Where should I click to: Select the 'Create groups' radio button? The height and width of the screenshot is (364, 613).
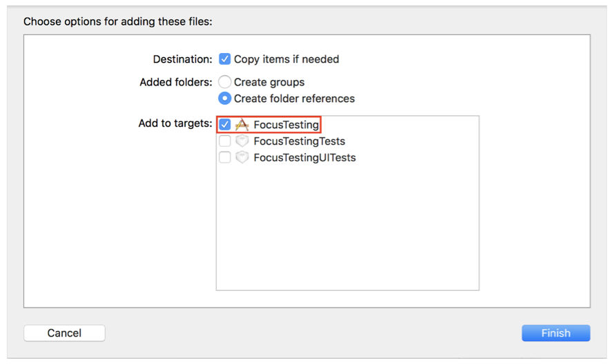[x=225, y=82]
